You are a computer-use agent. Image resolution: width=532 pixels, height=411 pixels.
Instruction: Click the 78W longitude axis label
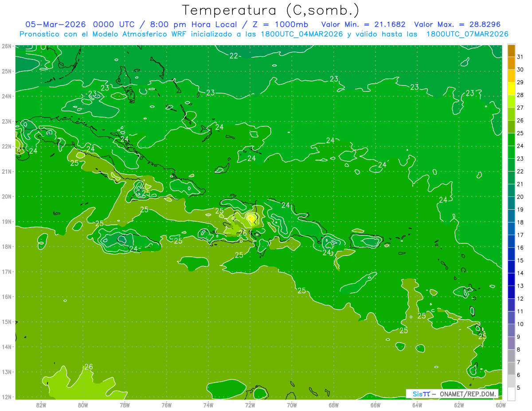pos(125,405)
